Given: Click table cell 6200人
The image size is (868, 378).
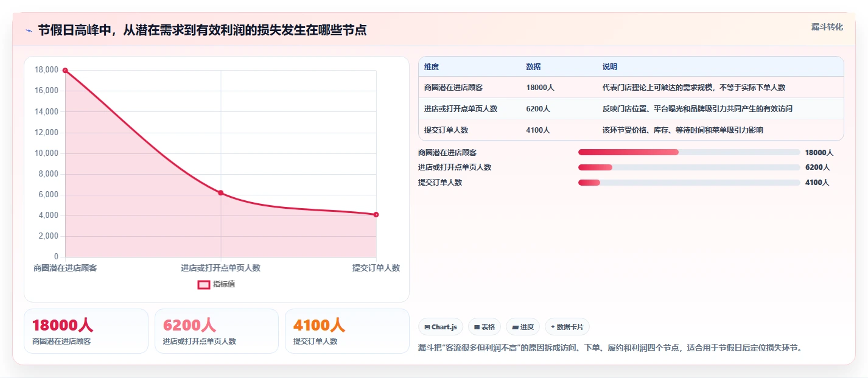Looking at the screenshot, I should pos(538,109).
